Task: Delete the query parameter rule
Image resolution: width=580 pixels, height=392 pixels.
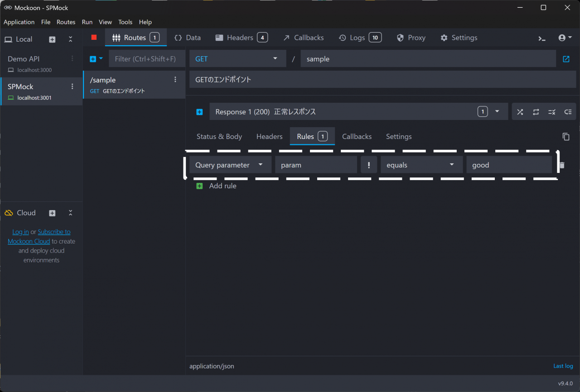Action: pos(562,165)
